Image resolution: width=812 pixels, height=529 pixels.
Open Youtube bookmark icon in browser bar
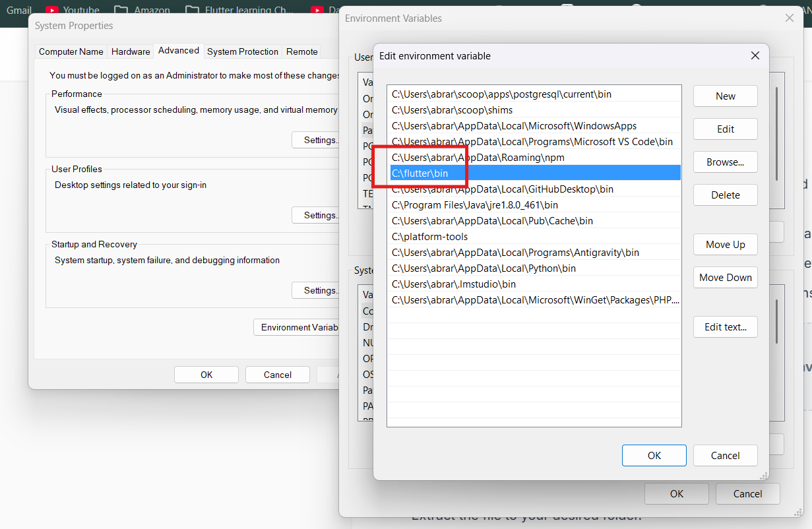pyautogui.click(x=52, y=11)
